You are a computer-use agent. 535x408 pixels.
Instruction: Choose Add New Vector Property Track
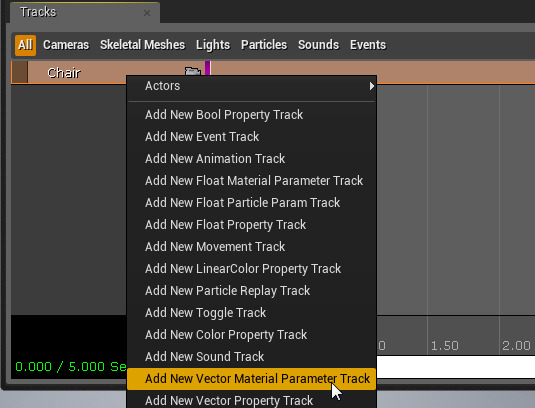pos(252,400)
